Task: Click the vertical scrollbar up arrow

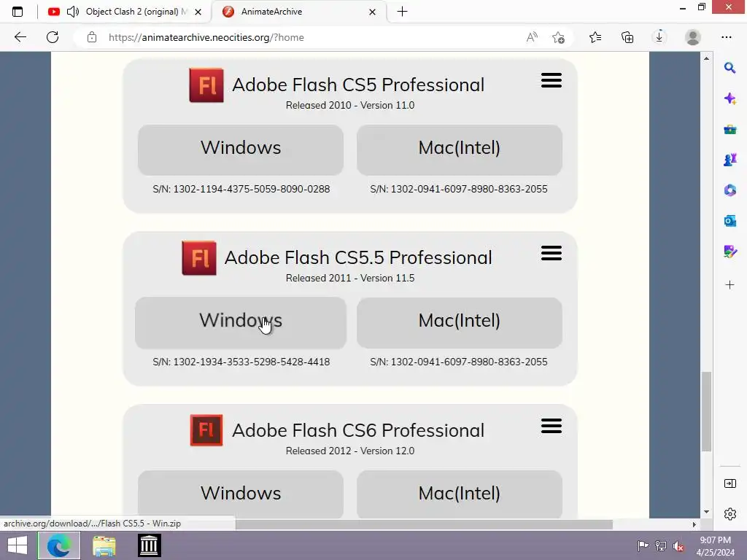Action: 706,58
